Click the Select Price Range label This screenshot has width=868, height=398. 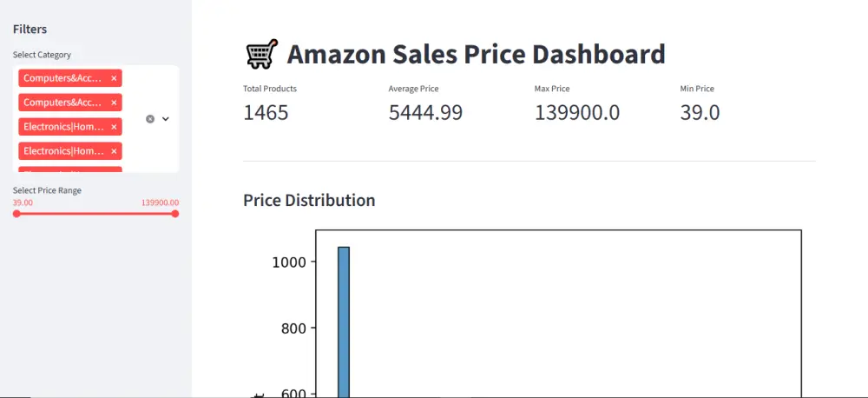[x=48, y=190]
